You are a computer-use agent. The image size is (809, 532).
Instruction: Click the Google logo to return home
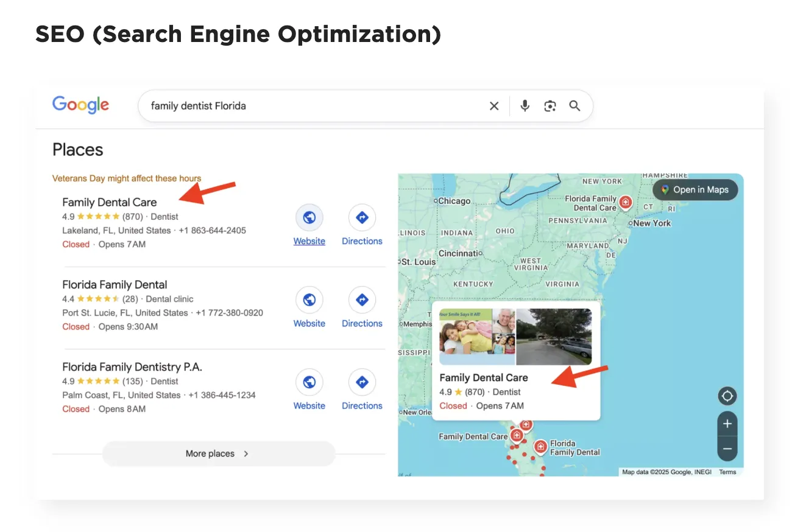pos(80,105)
